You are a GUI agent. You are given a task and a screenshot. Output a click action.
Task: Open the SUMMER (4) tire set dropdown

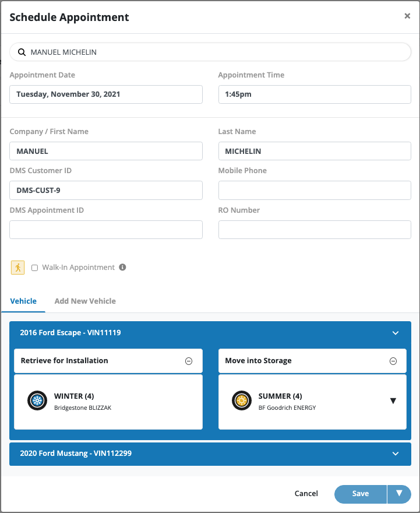point(393,401)
